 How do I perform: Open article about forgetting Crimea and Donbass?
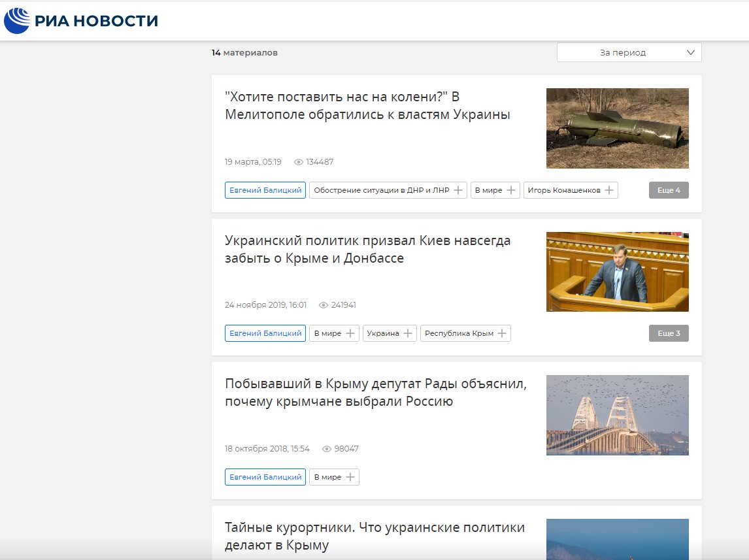[x=367, y=250]
